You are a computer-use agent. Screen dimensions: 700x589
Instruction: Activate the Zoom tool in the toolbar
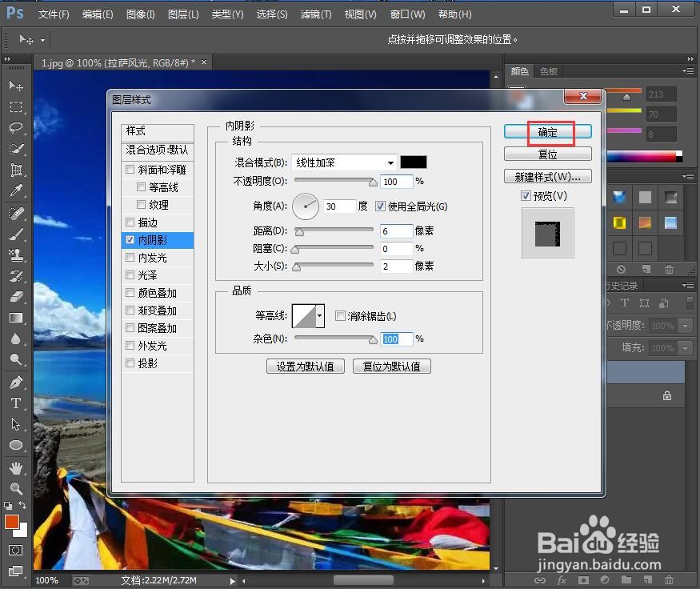pyautogui.click(x=14, y=489)
